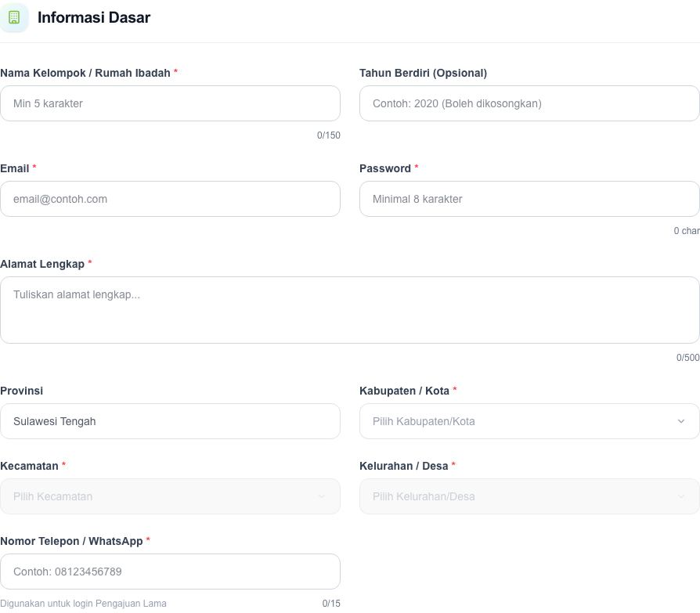Click the 'Email' field label
The image size is (700, 613).
pyautogui.click(x=15, y=168)
